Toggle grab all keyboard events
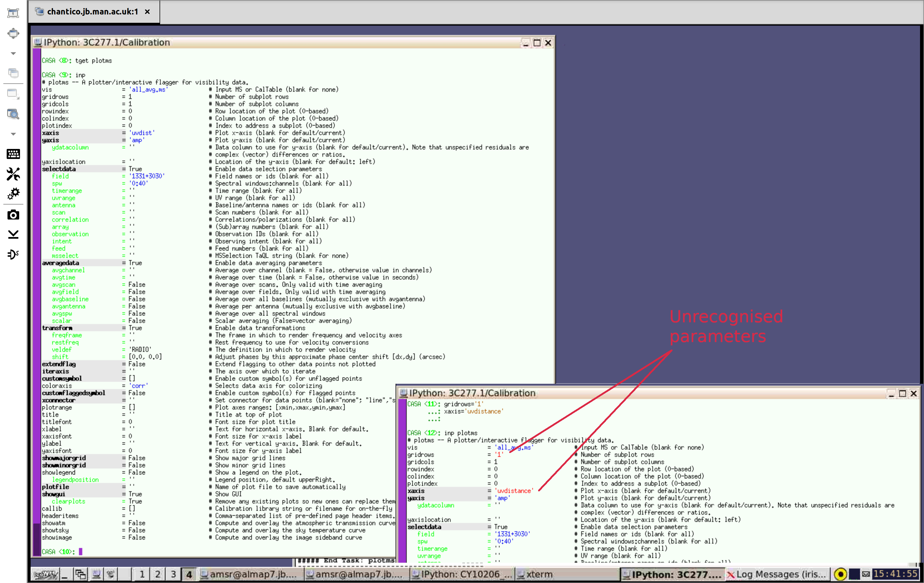 [13, 154]
